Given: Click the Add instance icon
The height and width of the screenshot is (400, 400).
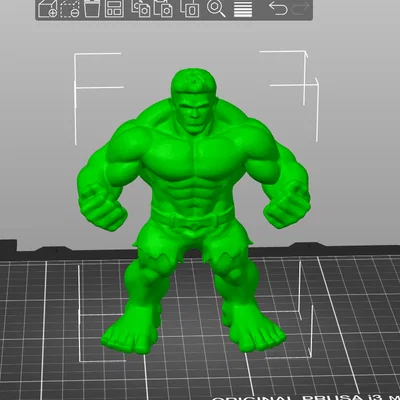Looking at the screenshot, I should (x=189, y=8).
